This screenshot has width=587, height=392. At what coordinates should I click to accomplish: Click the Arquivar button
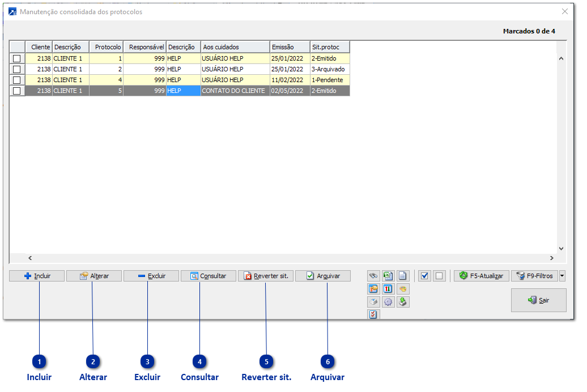(x=323, y=276)
